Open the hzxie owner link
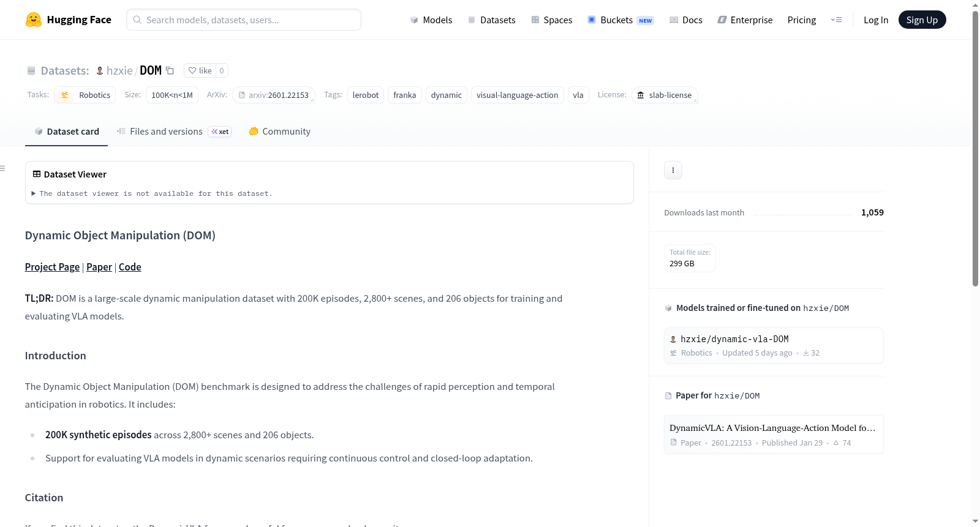The image size is (980, 527). 119,70
